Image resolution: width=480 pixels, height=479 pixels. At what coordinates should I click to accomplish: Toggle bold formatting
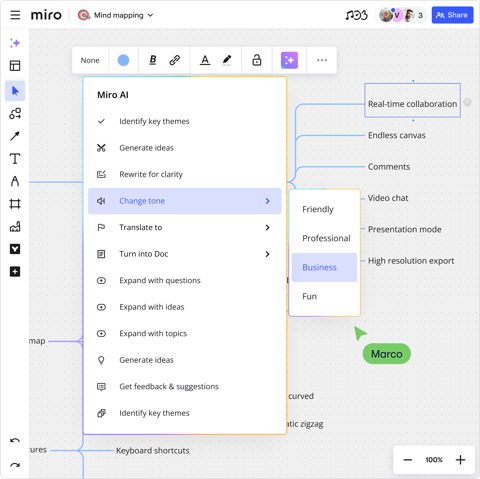[x=153, y=60]
